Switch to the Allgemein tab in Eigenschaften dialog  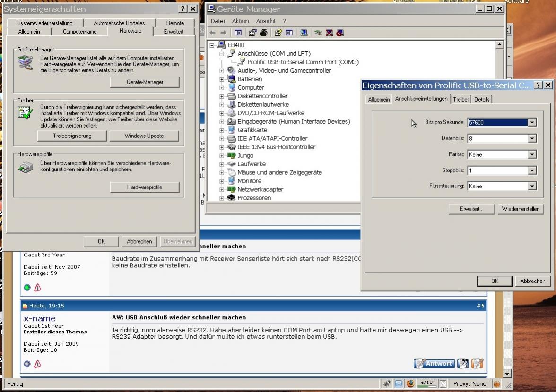pos(379,100)
